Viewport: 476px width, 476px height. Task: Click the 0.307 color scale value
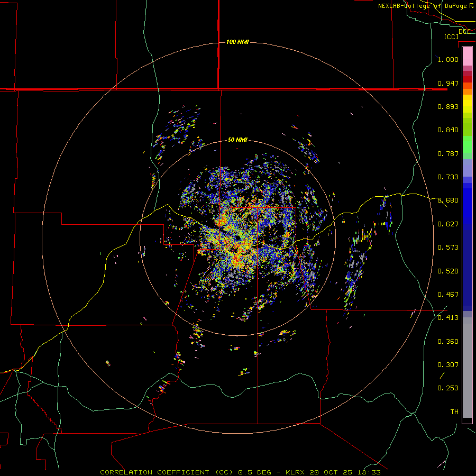(x=448, y=365)
